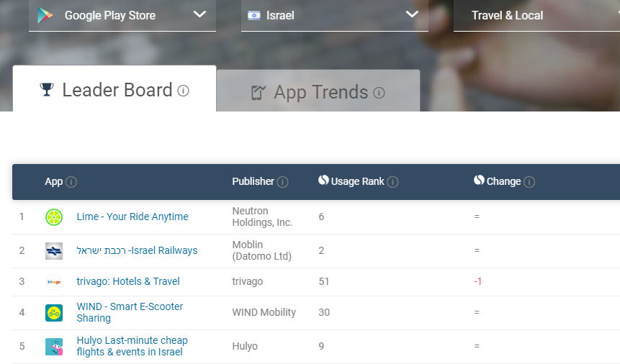Open Lime - Your Ride Anytime link
This screenshot has height=364, width=620.
coord(132,217)
